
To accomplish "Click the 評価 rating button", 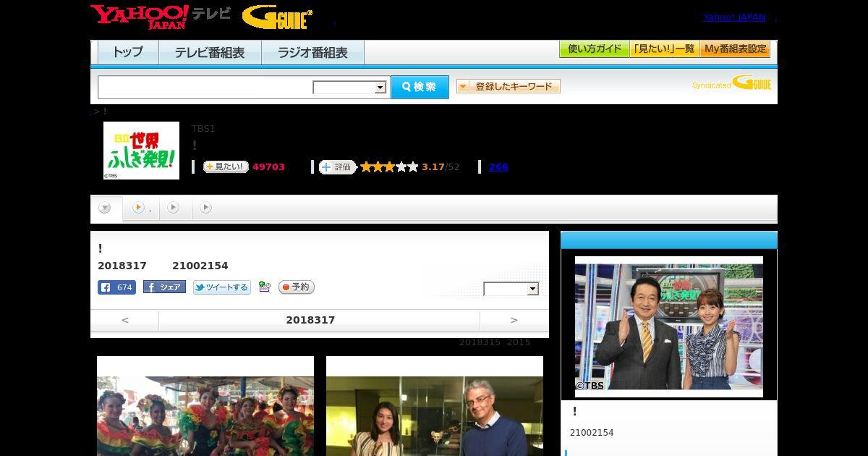I will [337, 167].
